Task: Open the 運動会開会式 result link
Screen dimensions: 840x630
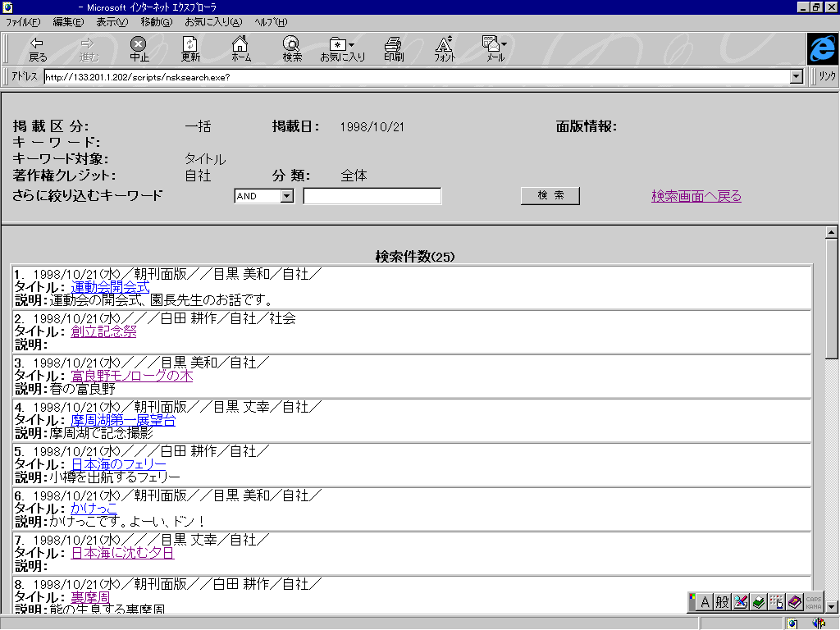Action: (110, 287)
